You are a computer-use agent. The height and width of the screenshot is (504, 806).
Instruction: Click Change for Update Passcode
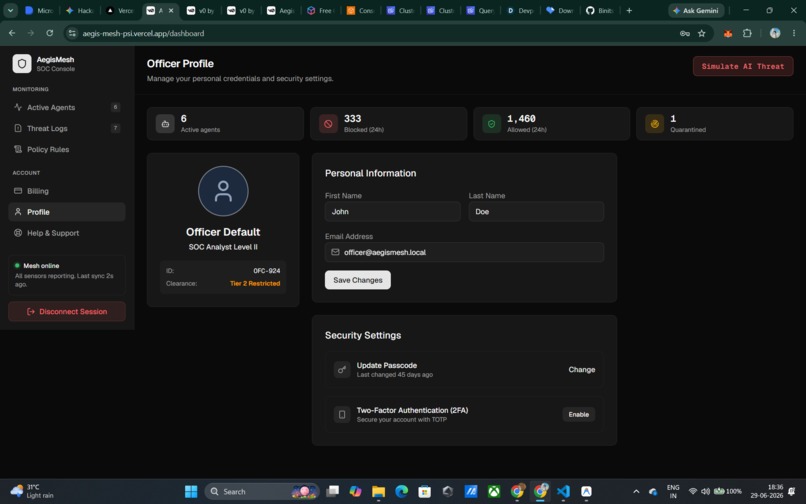coord(581,369)
